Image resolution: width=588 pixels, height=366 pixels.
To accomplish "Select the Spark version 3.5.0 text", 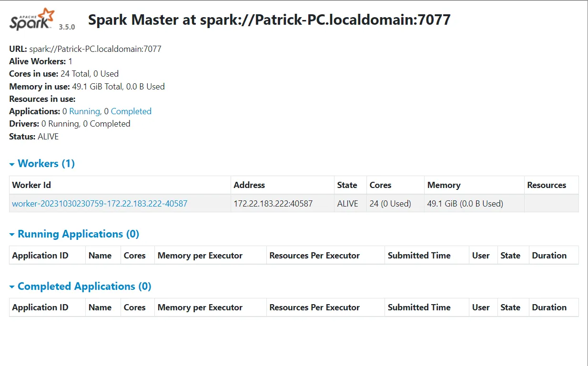I will pos(67,27).
